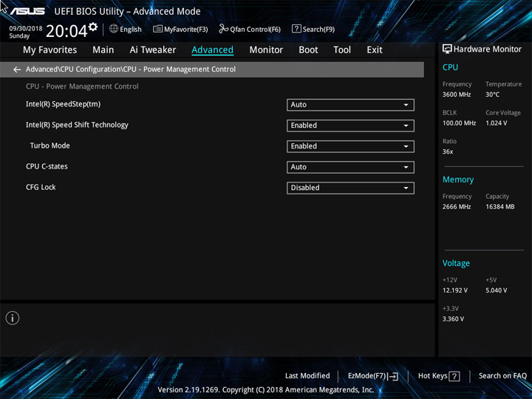This screenshot has width=532, height=399.
Task: Click the CPU frequency value 3600 MHz
Action: (457, 95)
